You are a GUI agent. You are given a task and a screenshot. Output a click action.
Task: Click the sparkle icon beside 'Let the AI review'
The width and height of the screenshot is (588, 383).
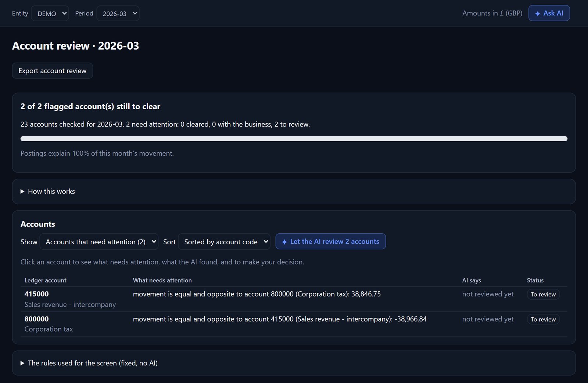tap(284, 242)
